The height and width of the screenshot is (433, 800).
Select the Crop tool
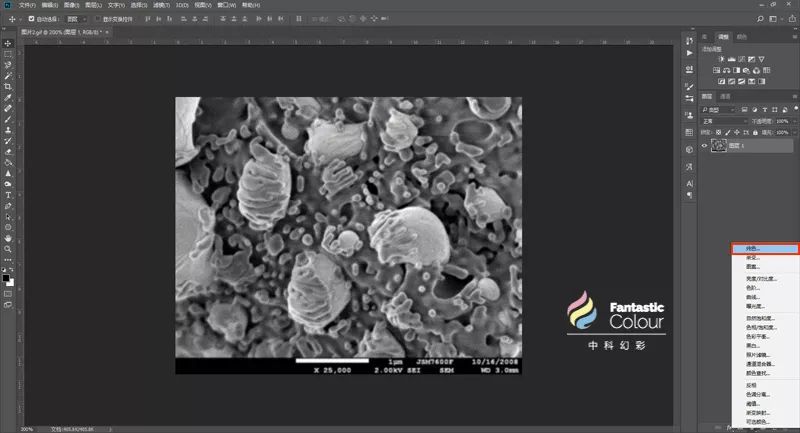coord(8,87)
